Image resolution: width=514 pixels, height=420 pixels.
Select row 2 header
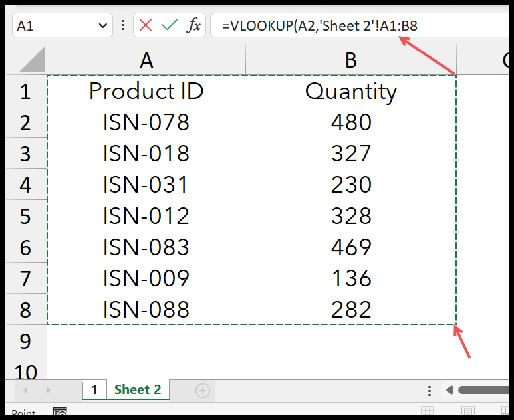(x=25, y=122)
